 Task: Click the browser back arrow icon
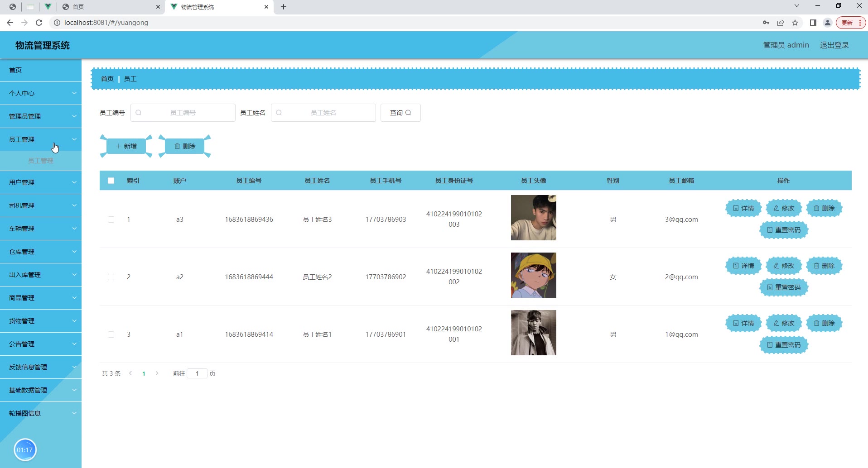pyautogui.click(x=10, y=23)
